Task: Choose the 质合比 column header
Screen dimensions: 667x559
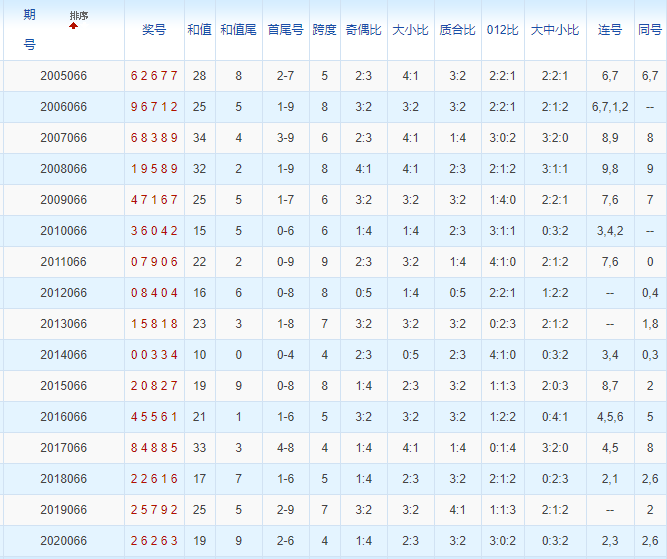Action: 457,30
